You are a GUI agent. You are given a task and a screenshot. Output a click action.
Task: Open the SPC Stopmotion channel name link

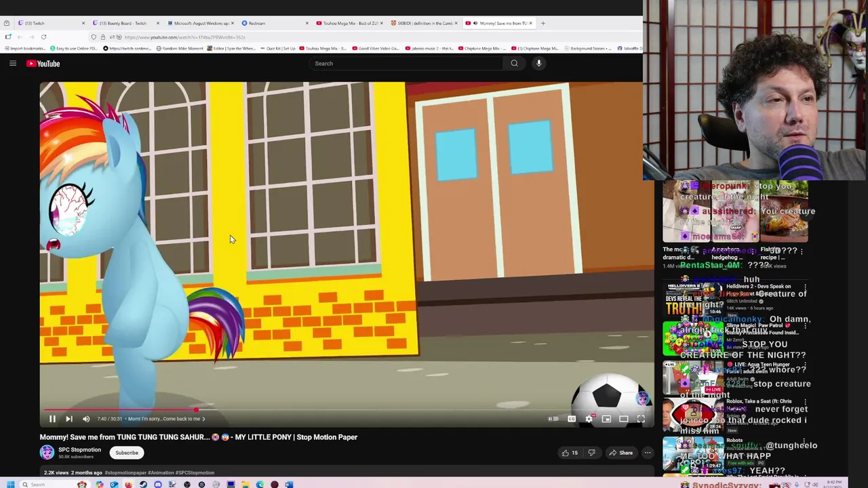click(x=79, y=449)
